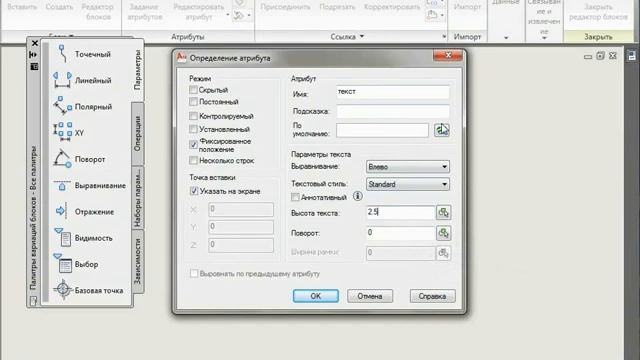This screenshot has width=640, height=360.
Task: Open palette properties menu icon
Action: point(34,66)
